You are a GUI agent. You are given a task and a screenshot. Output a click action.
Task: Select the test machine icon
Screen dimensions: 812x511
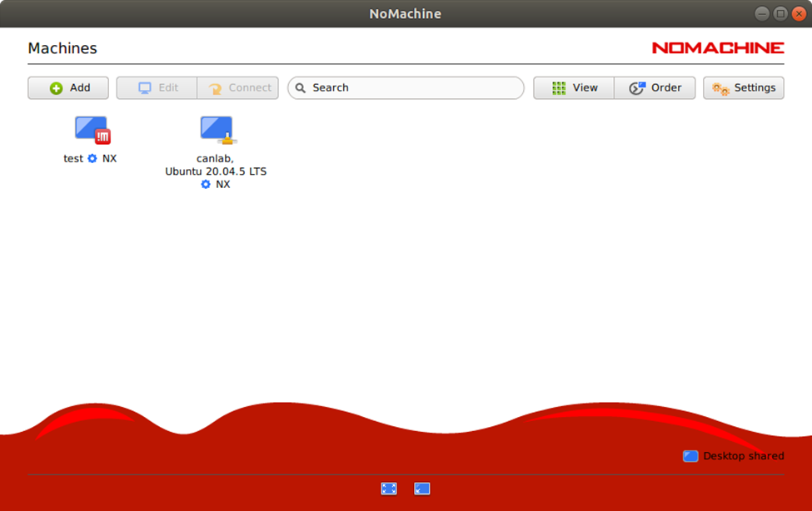(92, 130)
